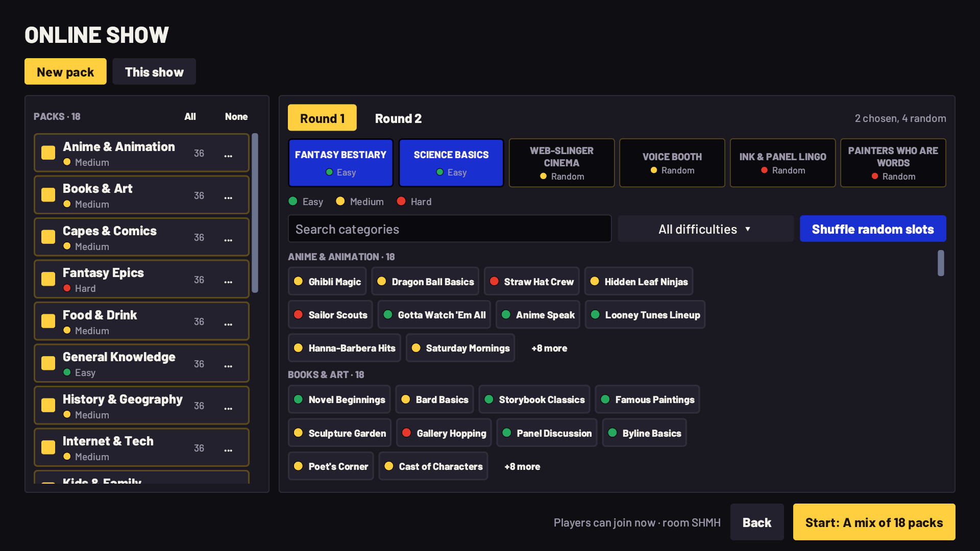Expand +8 more Anime & Animation categories
980x551 pixels.
549,348
